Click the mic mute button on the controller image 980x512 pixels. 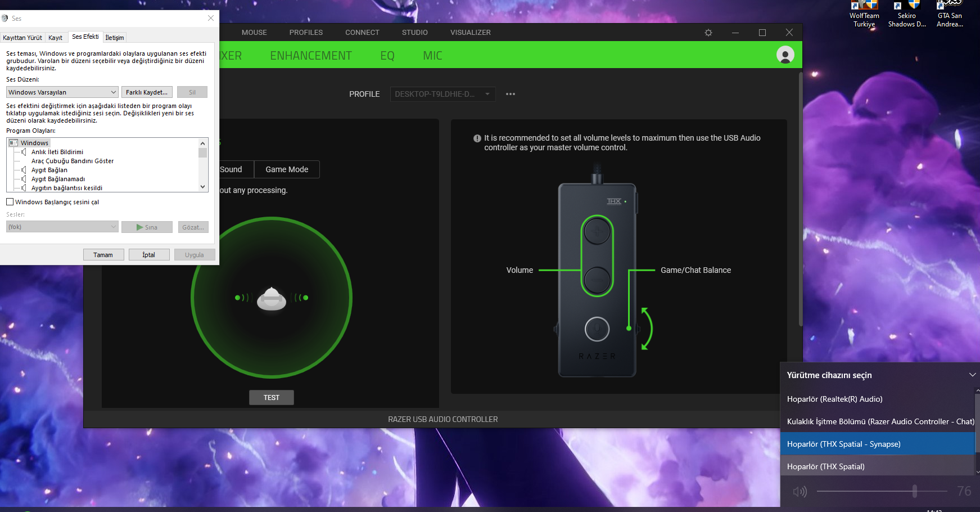597,329
